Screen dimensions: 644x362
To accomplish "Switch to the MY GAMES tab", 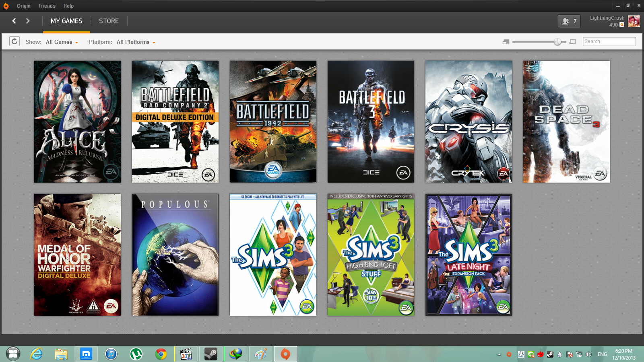I will click(66, 21).
